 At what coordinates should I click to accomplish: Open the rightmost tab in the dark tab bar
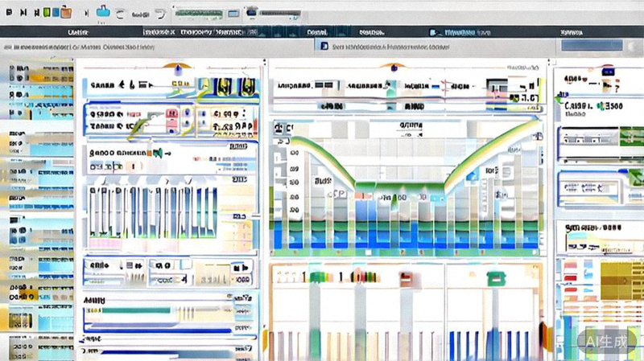coord(572,33)
